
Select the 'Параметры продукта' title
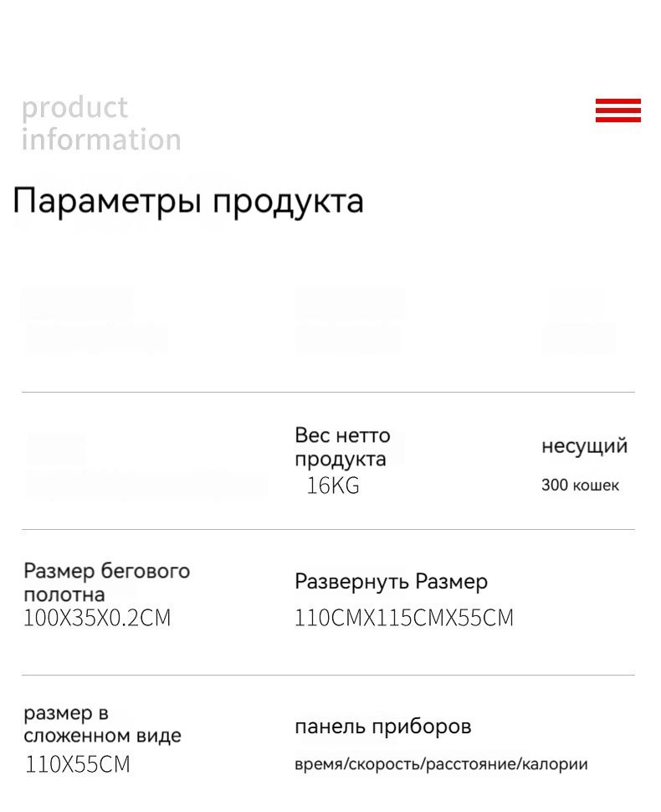point(188,202)
